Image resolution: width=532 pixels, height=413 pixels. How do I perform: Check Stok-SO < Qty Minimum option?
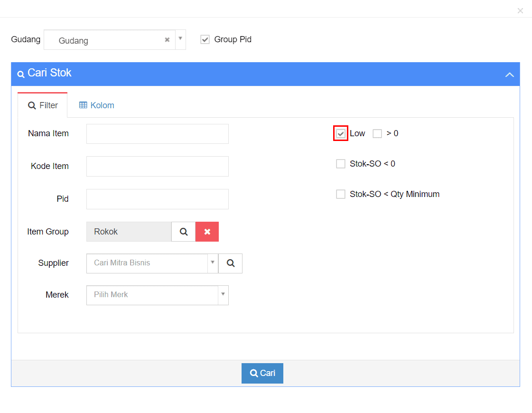tap(341, 194)
